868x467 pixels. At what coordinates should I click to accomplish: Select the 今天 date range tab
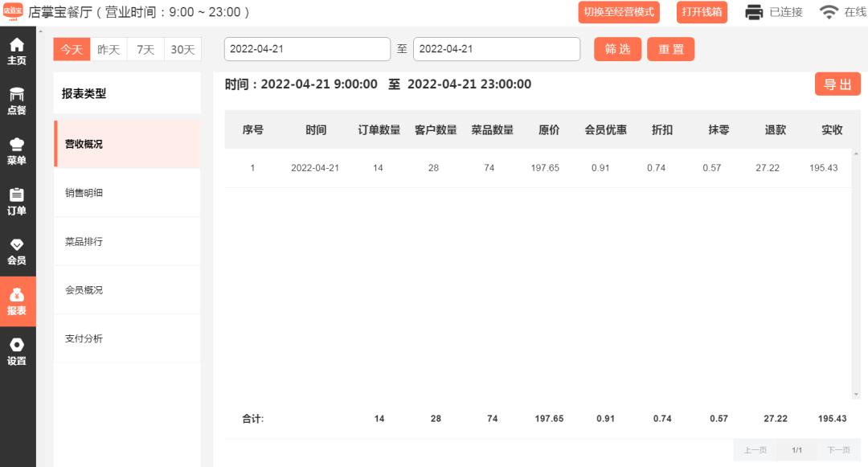pyautogui.click(x=72, y=49)
